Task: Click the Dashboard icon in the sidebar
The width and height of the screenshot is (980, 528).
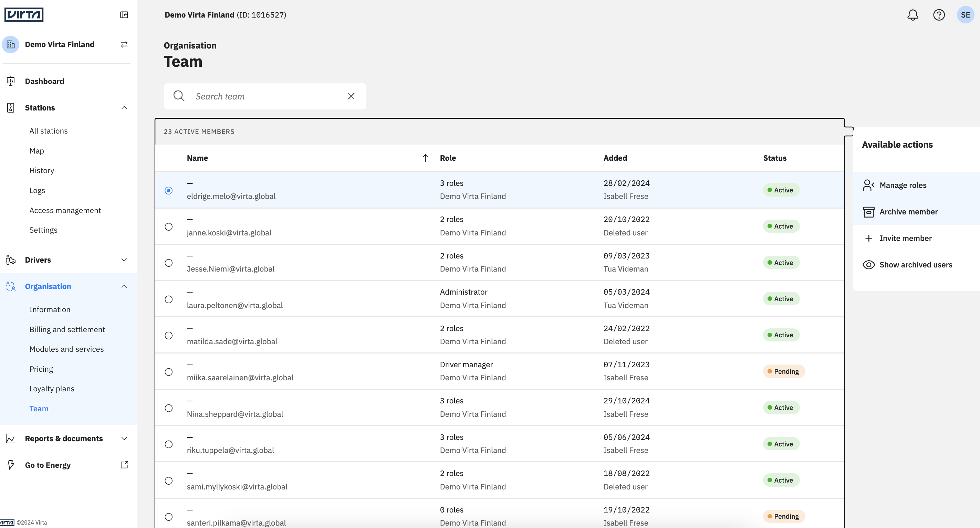Action: (x=11, y=82)
